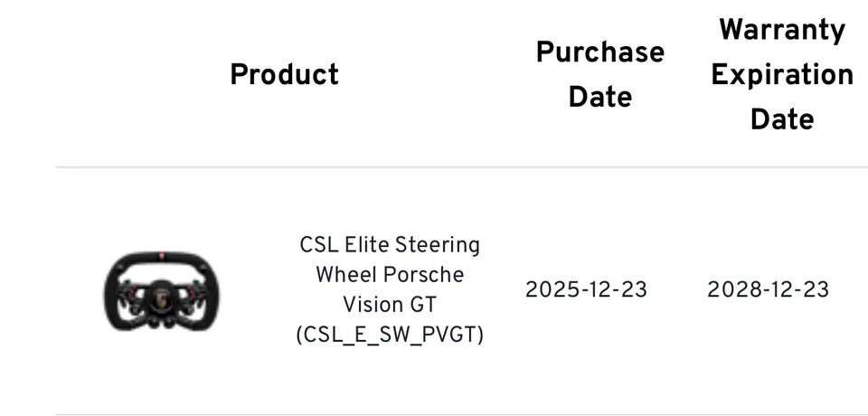
Task: Select the Product column header
Action: point(284,75)
